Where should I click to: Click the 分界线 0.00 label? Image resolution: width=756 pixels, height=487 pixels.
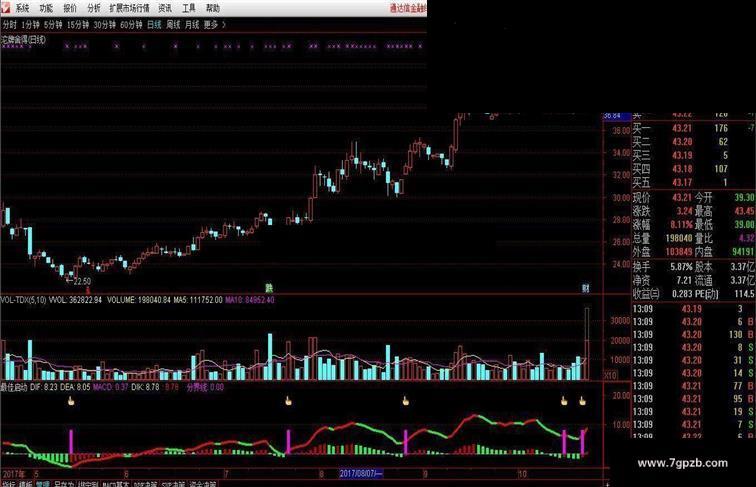(205, 387)
